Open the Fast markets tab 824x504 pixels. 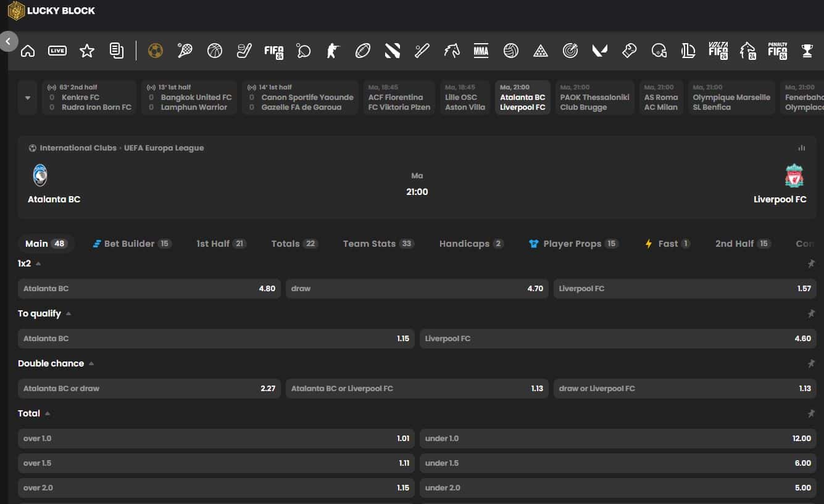(x=667, y=244)
